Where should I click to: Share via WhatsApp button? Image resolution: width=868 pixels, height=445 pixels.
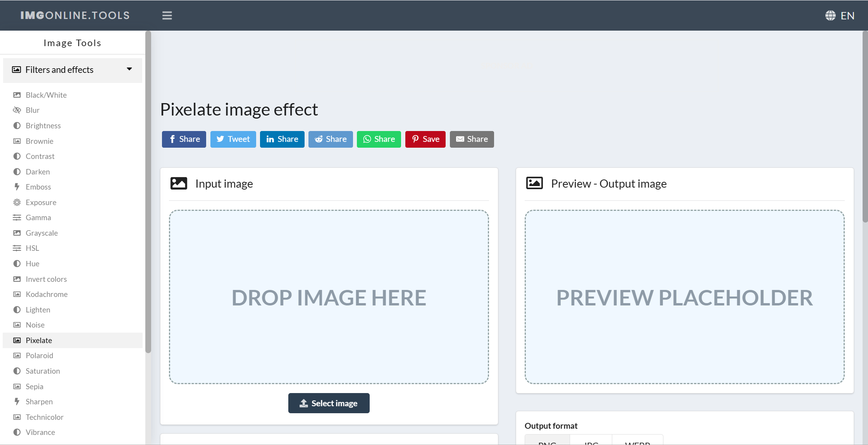point(379,139)
